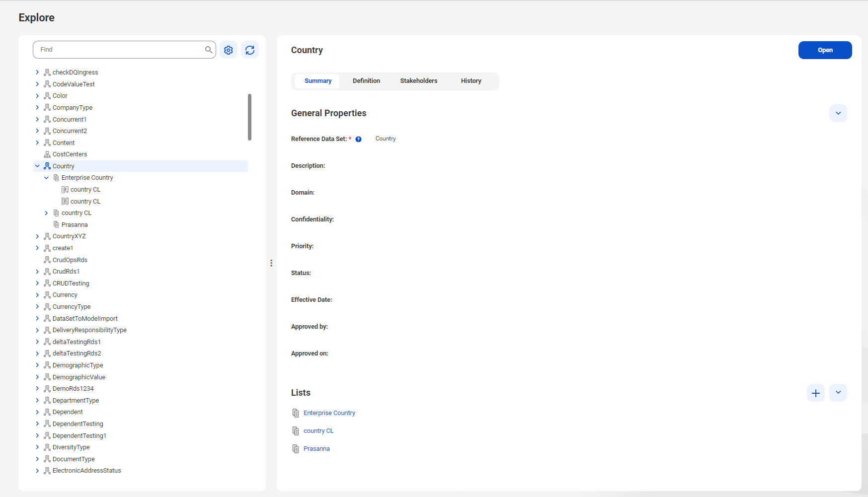The width and height of the screenshot is (868, 497).
Task: Click the reference data set icon of Country node
Action: coord(47,166)
